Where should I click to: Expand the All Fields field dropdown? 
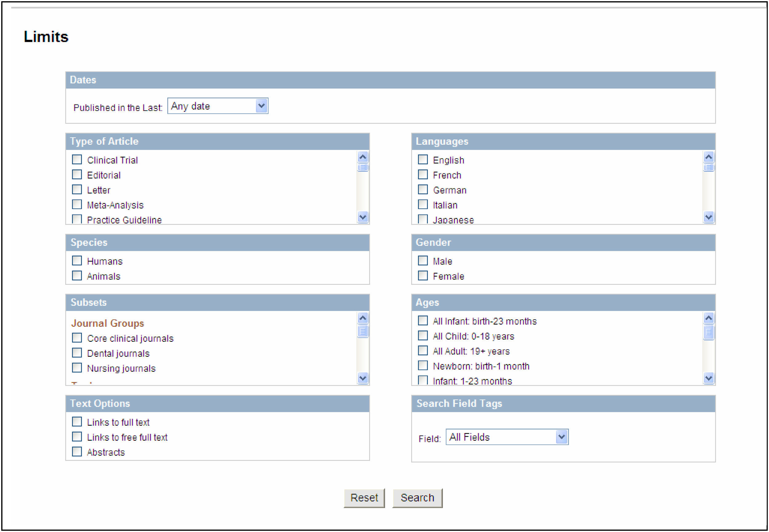pos(561,437)
